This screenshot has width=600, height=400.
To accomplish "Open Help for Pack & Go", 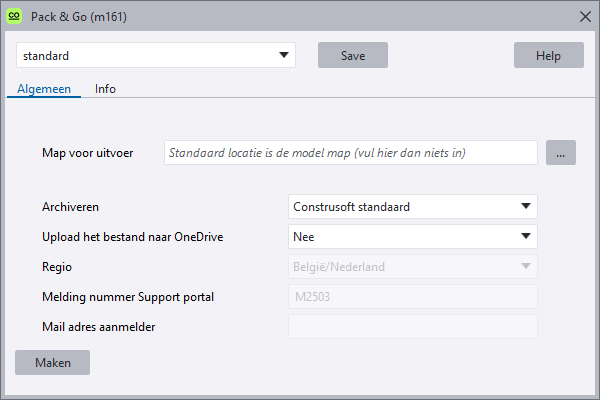I will coord(548,55).
